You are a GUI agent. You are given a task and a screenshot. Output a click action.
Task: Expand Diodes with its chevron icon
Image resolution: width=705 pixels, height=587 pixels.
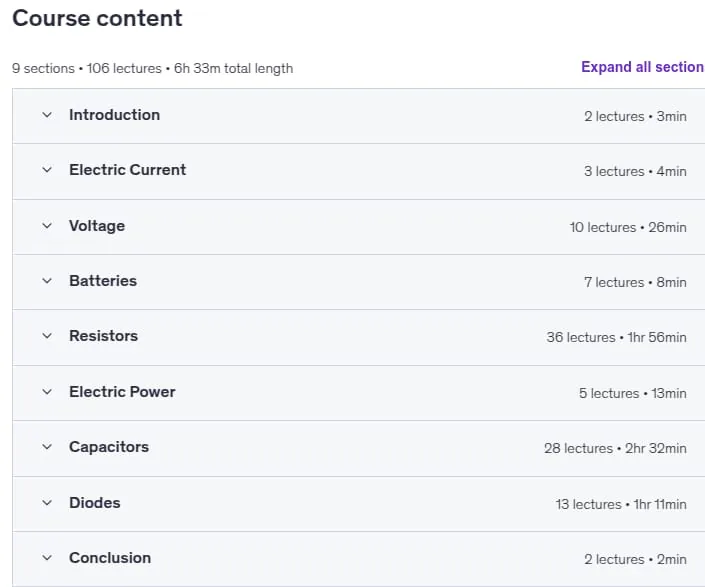click(47, 503)
